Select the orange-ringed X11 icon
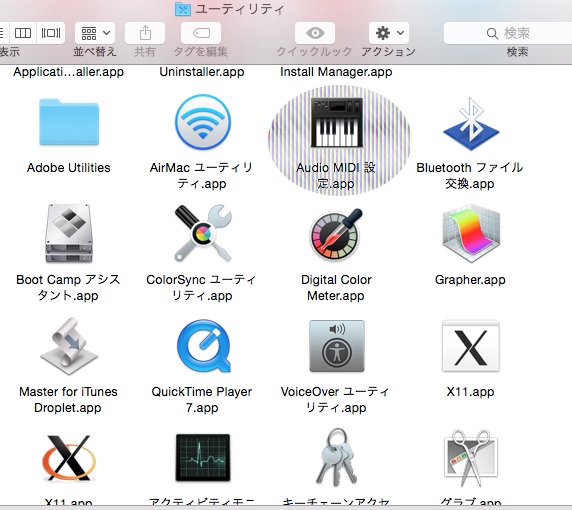The height and width of the screenshot is (510, 572). click(x=69, y=458)
